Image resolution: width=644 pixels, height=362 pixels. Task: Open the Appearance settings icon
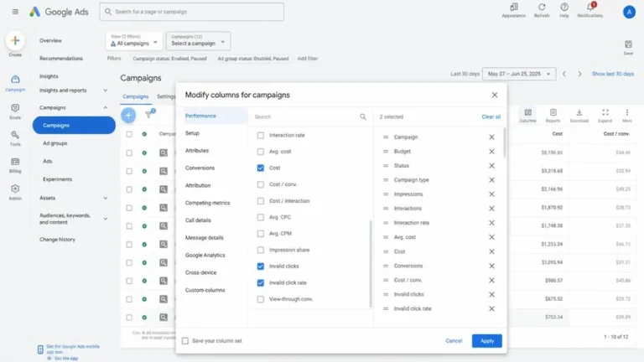(x=514, y=7)
